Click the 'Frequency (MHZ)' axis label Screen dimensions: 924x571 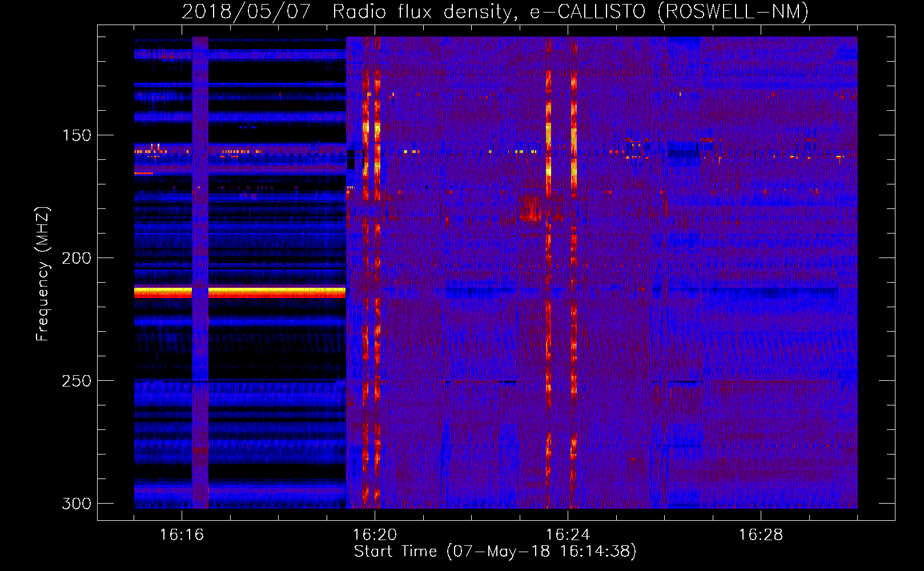(x=43, y=274)
